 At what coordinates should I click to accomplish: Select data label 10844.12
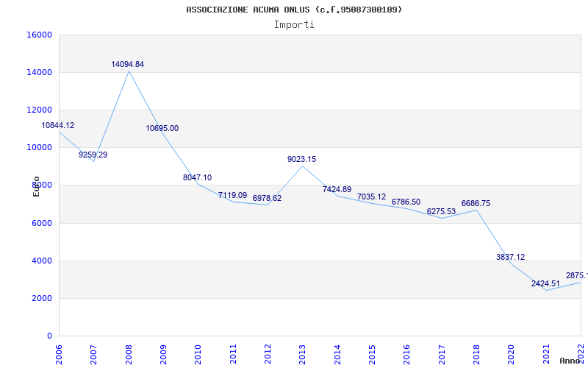click(x=58, y=125)
